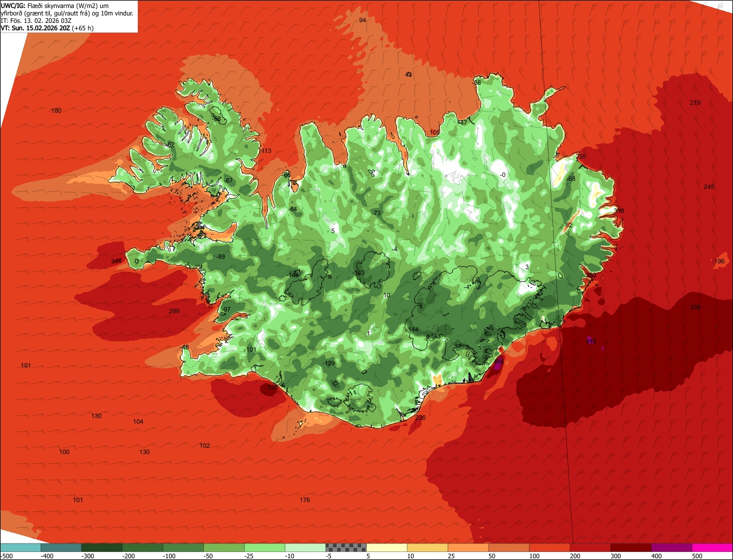733x560 pixels.
Task: Click the light green swatch between -25 and -10
Action: coord(265,547)
